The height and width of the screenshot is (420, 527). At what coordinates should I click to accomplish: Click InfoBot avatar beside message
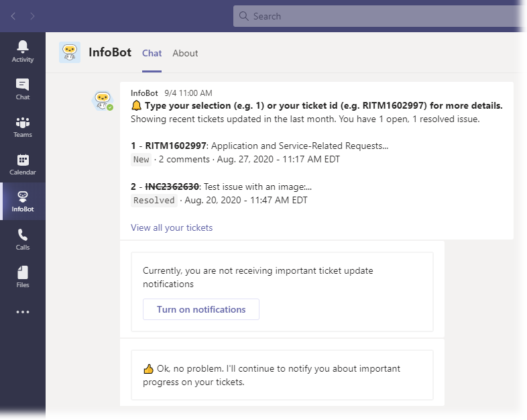click(x=103, y=101)
